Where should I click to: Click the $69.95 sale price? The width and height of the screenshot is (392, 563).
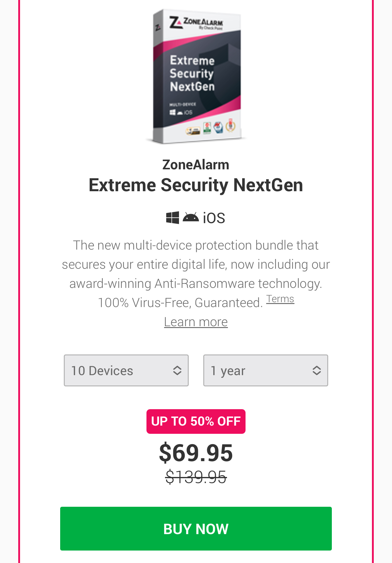click(x=196, y=453)
